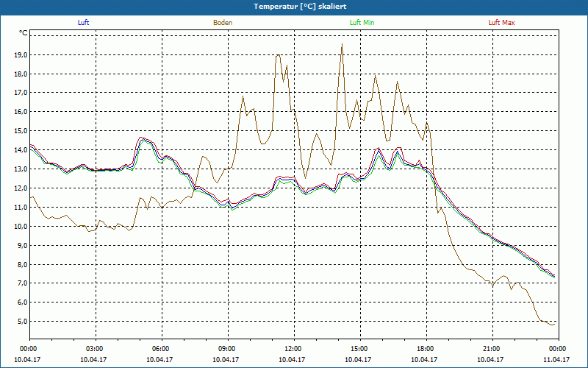Click the 'Temperatur [°C] skaliert' title
The image size is (588, 368).
coord(300,7)
